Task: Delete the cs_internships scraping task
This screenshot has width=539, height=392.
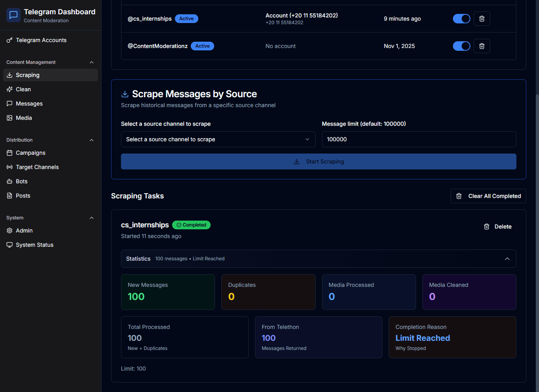Action: coord(498,227)
